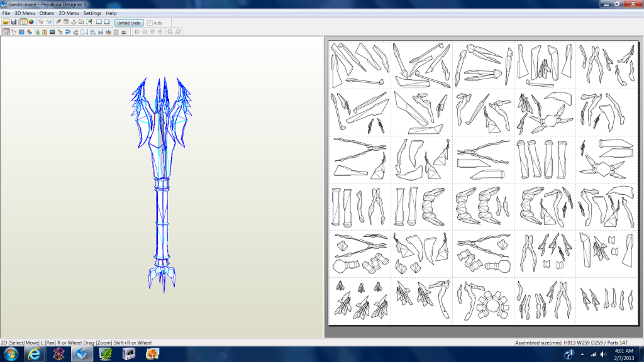
Task: Select the Select/Move tool icon
Action: tap(6, 32)
